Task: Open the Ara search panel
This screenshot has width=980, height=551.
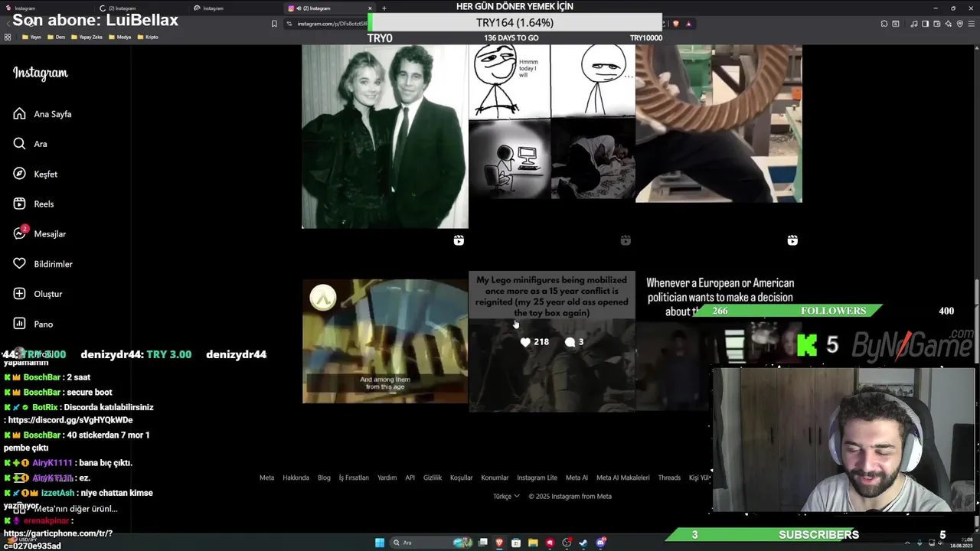Action: point(31,144)
